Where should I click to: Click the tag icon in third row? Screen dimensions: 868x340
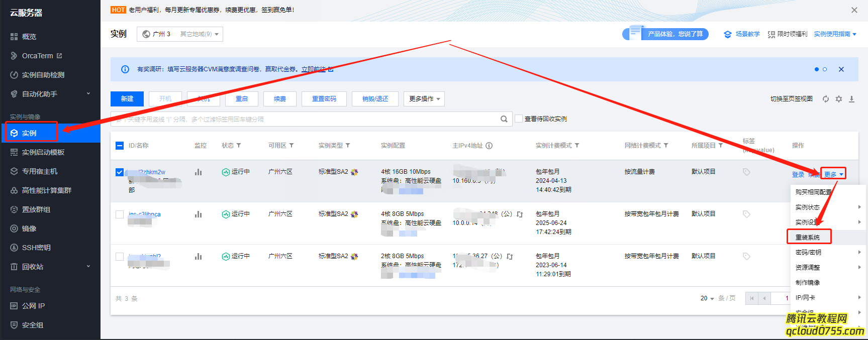tap(747, 257)
